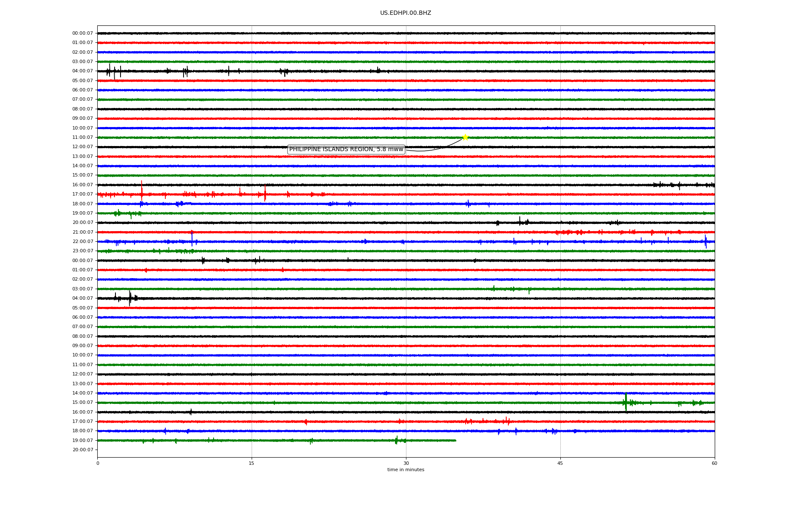Click the end of the last green 19:00:07 trace

455,440
